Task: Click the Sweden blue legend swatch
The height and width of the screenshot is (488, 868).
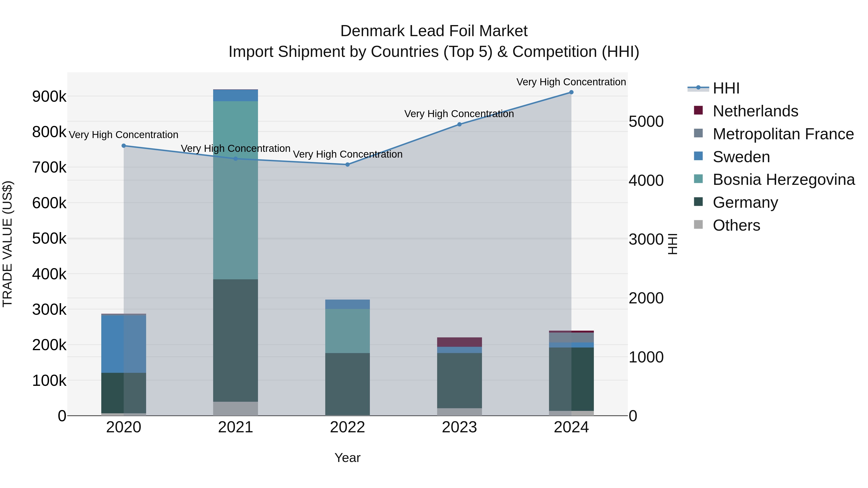Action: tap(698, 156)
